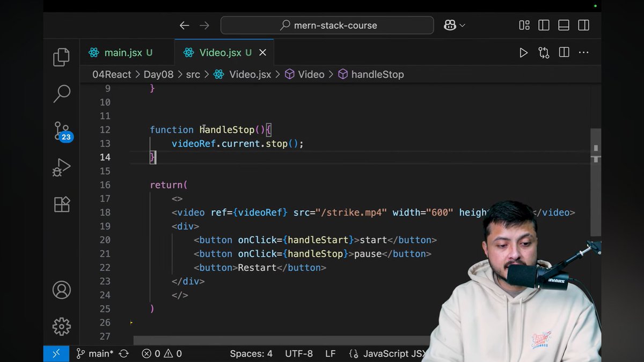
Task: Toggle the primary sidebar visibility
Action: click(x=544, y=25)
